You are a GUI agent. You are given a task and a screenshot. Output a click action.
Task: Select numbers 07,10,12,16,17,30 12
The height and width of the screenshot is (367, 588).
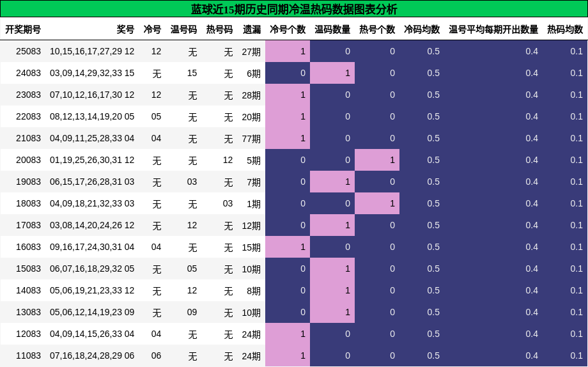pyautogui.click(x=92, y=95)
